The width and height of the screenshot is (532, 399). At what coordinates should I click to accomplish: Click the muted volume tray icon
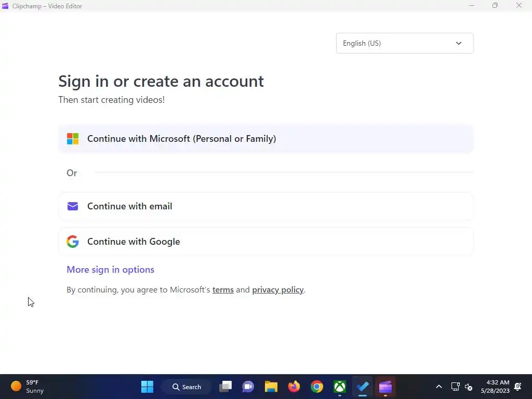click(469, 387)
